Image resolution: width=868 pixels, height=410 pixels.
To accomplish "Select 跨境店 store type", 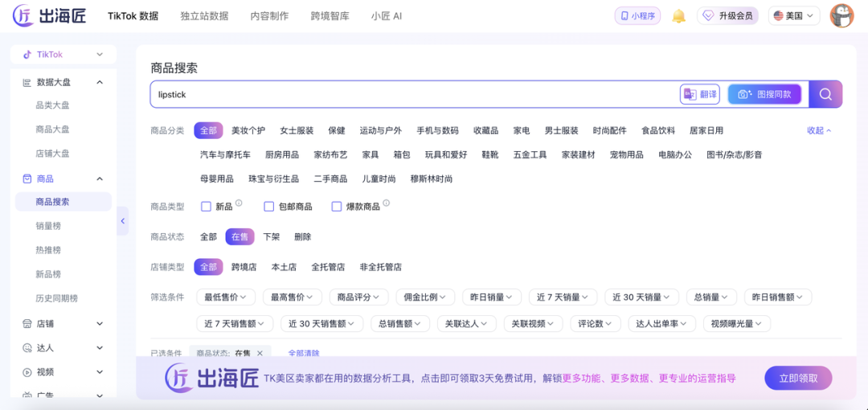I will click(x=244, y=267).
